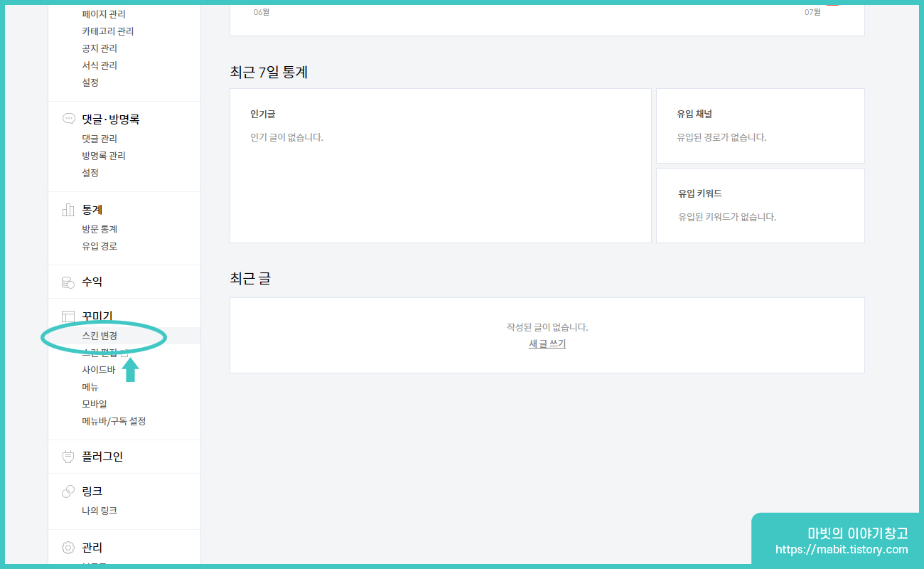The image size is (924, 569).
Task: Click the 관리 gear icon
Action: [x=68, y=548]
